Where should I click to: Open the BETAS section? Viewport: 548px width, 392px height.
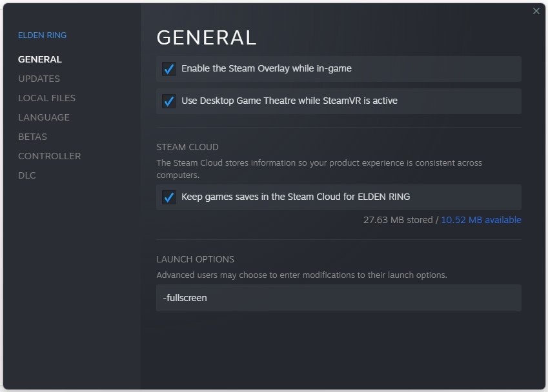(x=32, y=137)
